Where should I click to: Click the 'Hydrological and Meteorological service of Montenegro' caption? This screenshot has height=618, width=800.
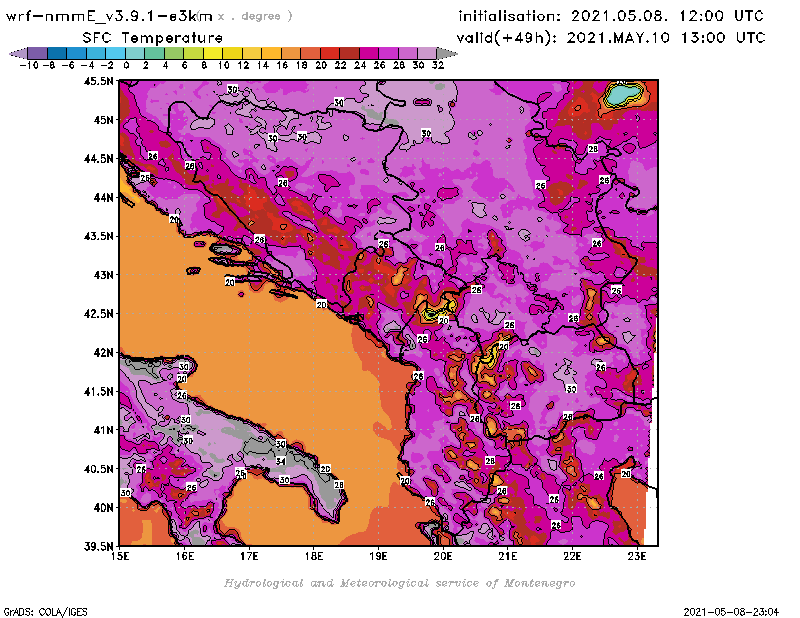399,582
